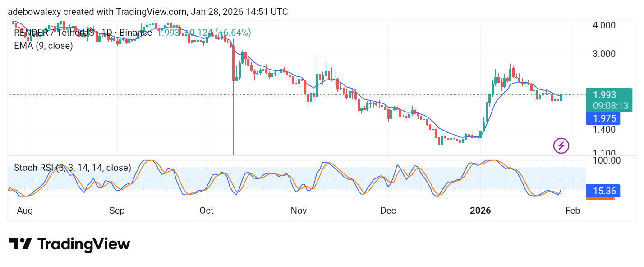This screenshot has width=644, height=267.
Task: Click the green current price label 1.993
Action: [604, 95]
